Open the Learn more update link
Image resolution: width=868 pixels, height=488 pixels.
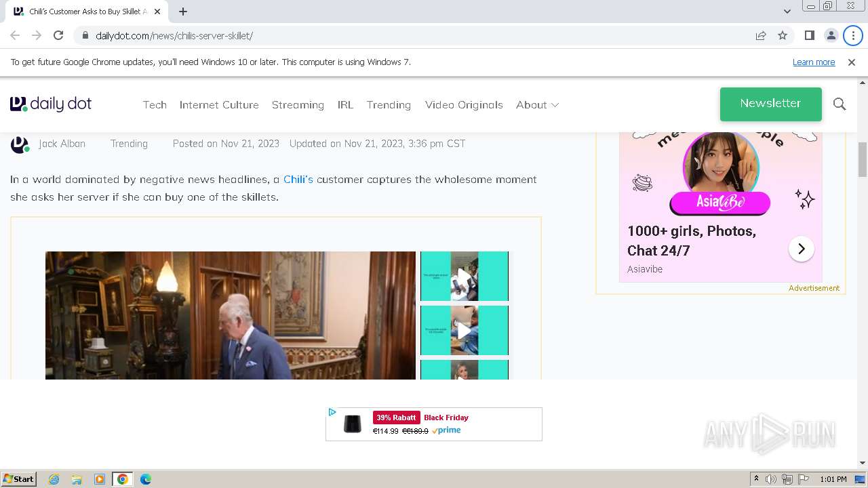coord(814,62)
